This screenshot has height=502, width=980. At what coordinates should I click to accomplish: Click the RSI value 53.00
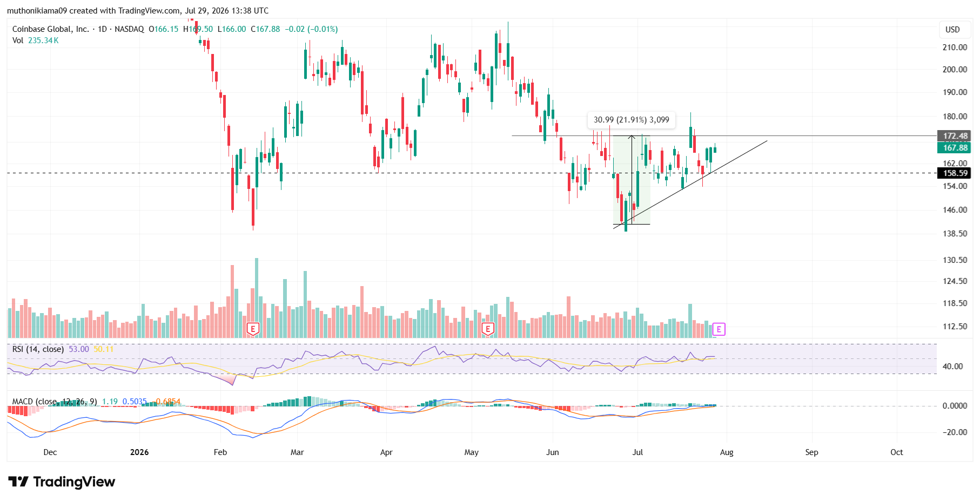pyautogui.click(x=79, y=349)
